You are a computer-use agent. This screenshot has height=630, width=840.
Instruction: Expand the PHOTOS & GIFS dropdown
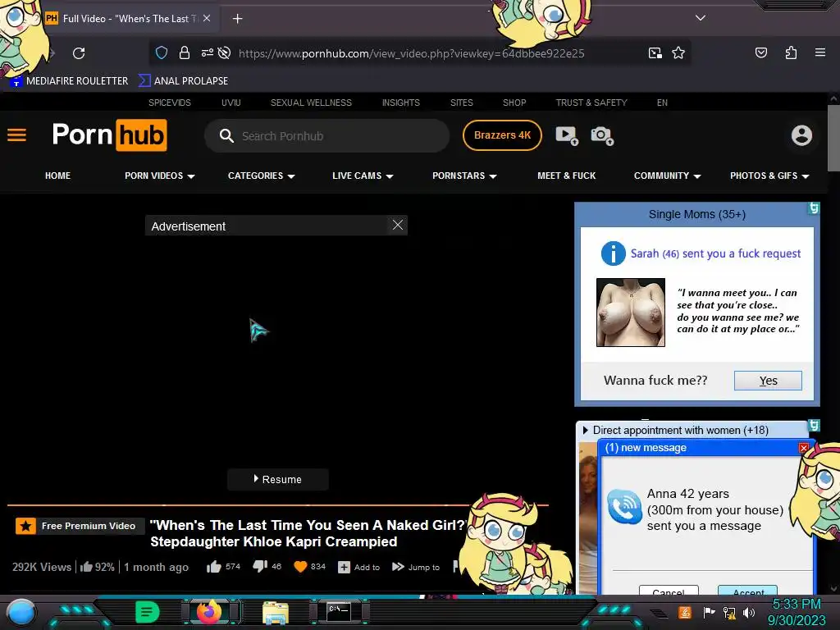coord(769,176)
